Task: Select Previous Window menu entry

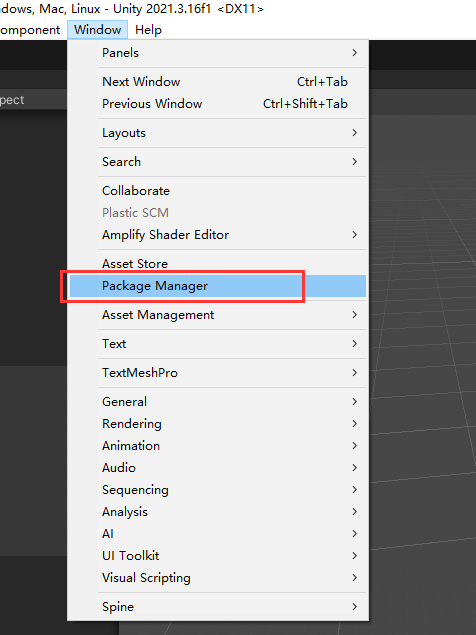Action: (218, 104)
